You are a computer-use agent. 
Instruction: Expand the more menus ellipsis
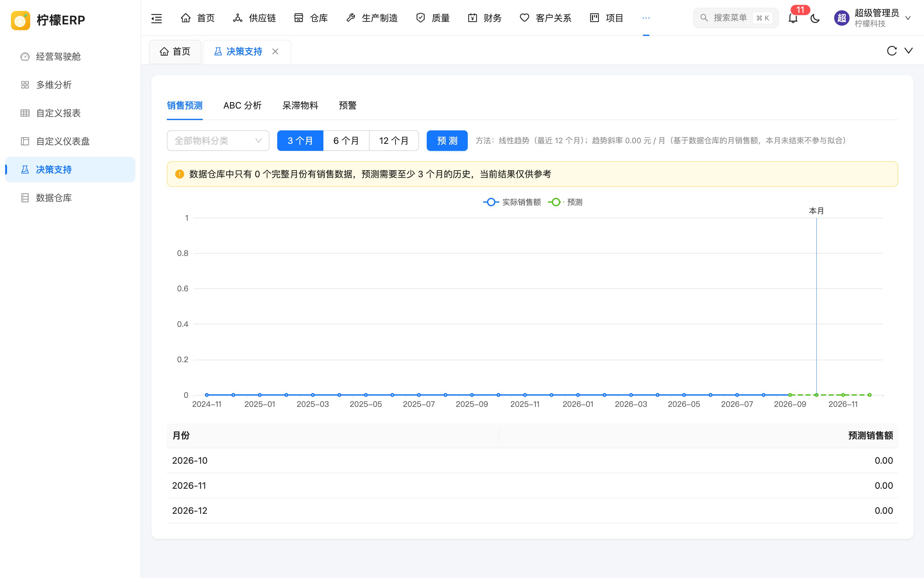click(x=646, y=18)
